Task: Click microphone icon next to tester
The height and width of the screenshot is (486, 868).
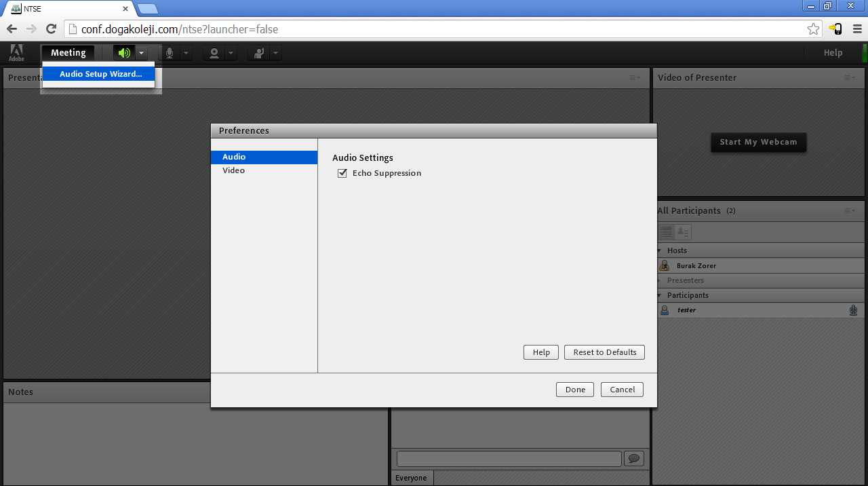Action: click(x=853, y=310)
